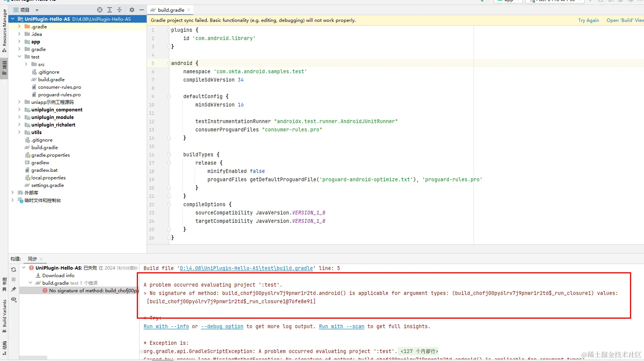
Task: Collapse the UniPlugin-Hello-AS 已失败 build node
Action: click(24, 268)
